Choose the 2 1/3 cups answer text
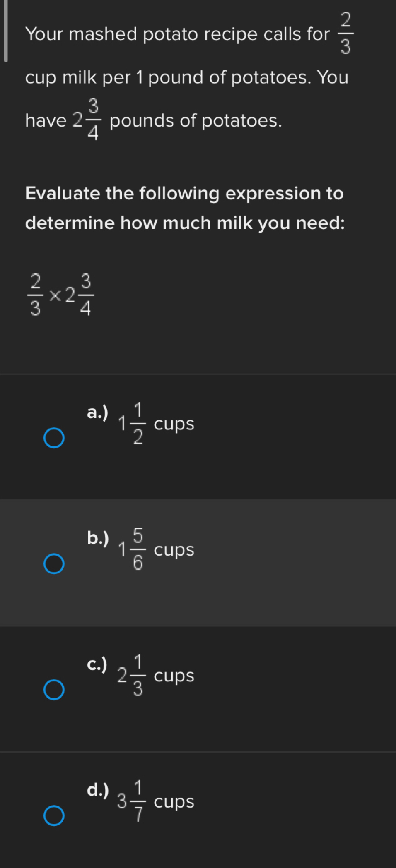 click(x=156, y=675)
